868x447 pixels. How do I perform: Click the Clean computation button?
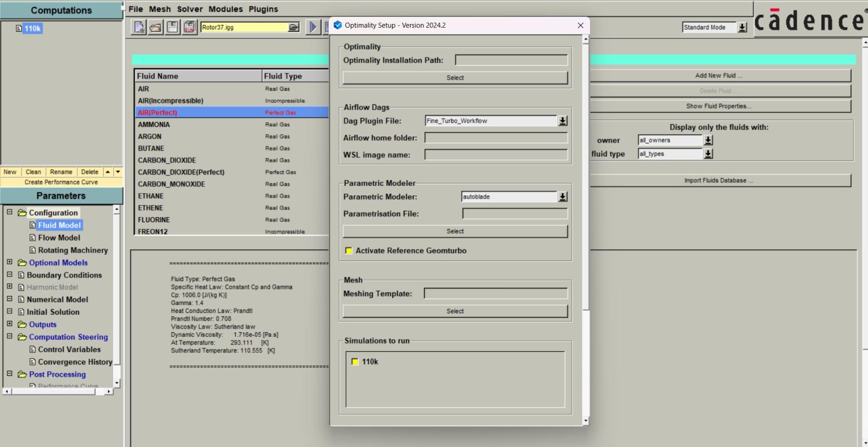[x=33, y=172]
